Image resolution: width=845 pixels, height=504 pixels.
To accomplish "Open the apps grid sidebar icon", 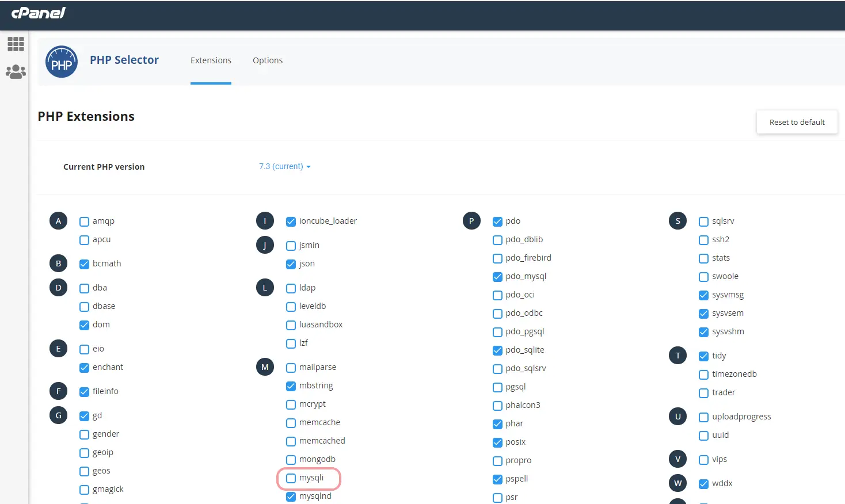I will point(16,44).
